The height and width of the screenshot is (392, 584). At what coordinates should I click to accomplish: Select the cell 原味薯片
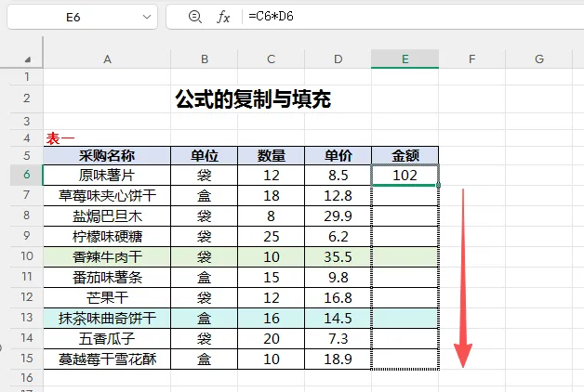point(107,176)
